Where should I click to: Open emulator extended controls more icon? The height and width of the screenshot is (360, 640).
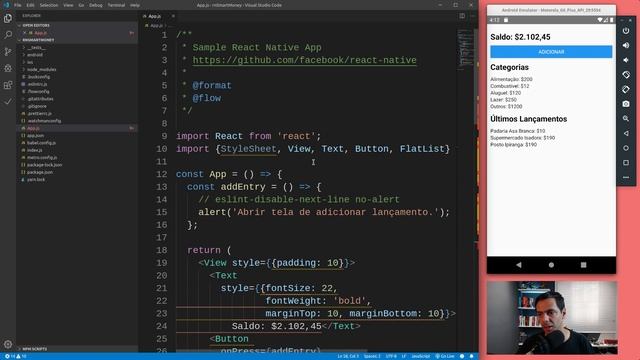coord(626,178)
